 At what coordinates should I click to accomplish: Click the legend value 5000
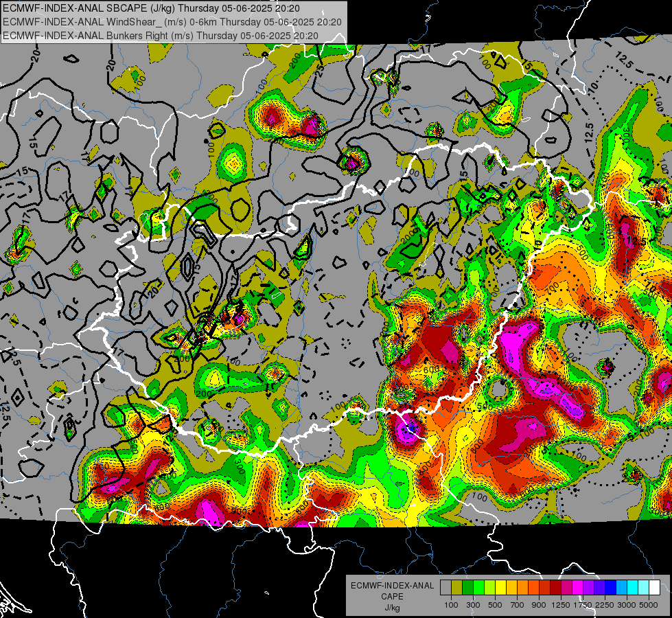649,605
